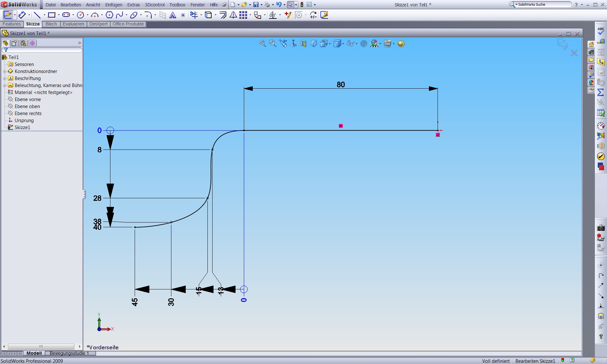Screen dimensions: 607x364
Task: Switch to the Evaluieren tab
Action: [73, 24]
